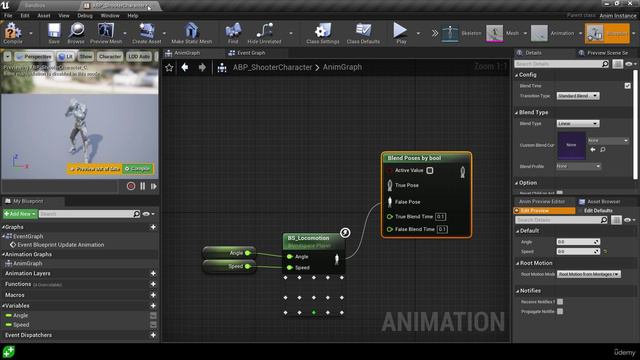The image size is (640, 360).
Task: Toggle Receive Notifies checkbox
Action: pos(560,302)
